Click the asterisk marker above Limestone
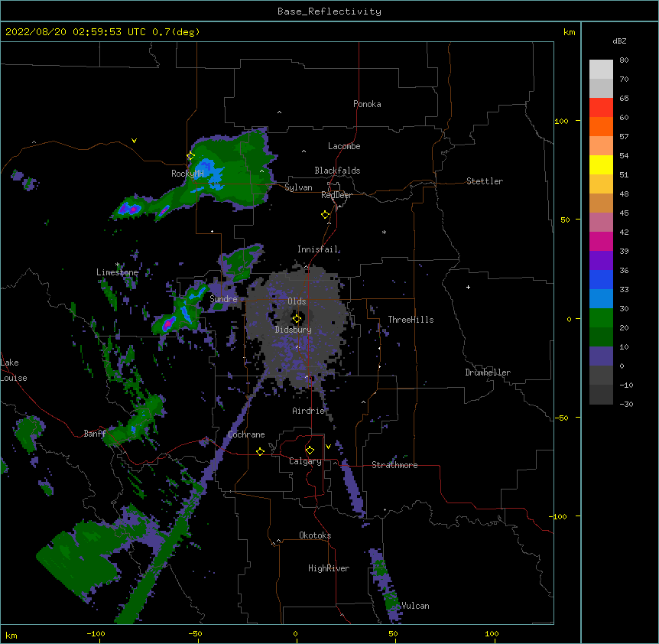This screenshot has height=644, width=659. [118, 265]
